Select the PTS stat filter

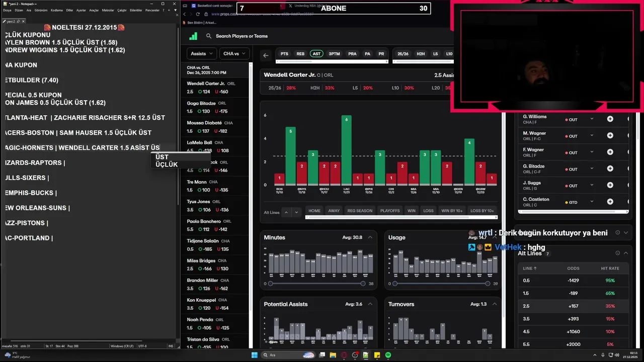click(284, 54)
